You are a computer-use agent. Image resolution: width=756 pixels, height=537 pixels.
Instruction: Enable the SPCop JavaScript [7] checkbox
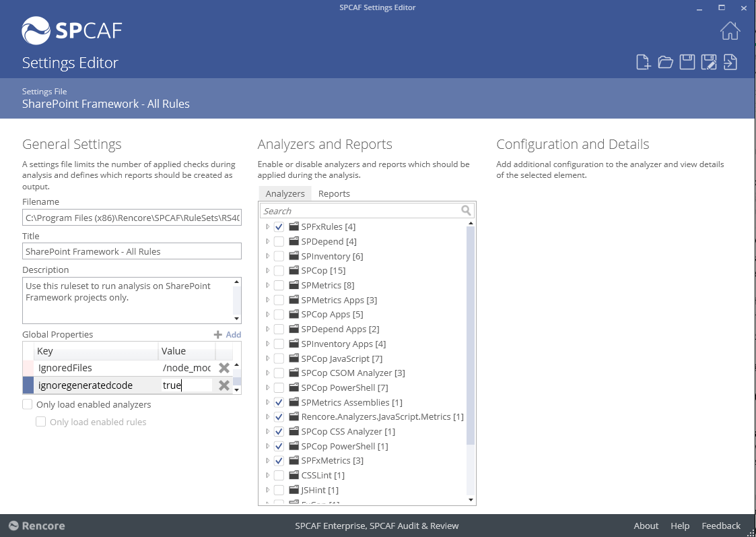pyautogui.click(x=279, y=358)
